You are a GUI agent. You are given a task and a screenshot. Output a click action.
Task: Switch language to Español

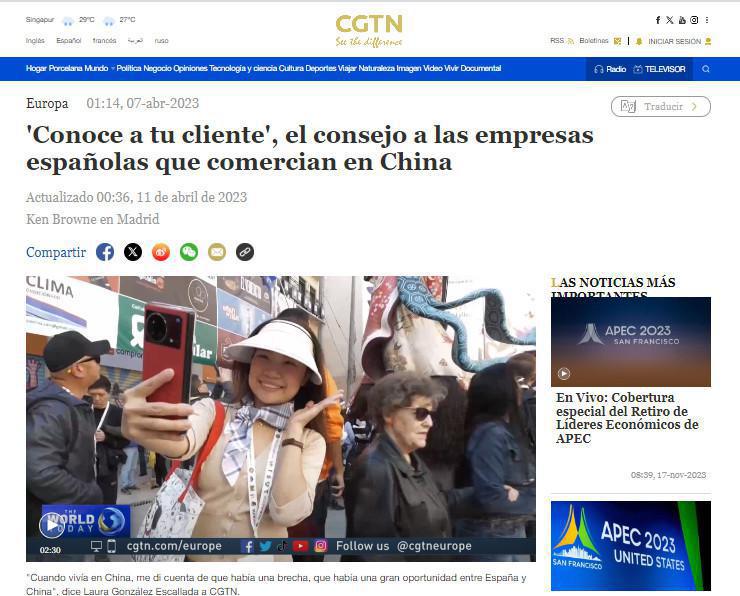pos(69,41)
